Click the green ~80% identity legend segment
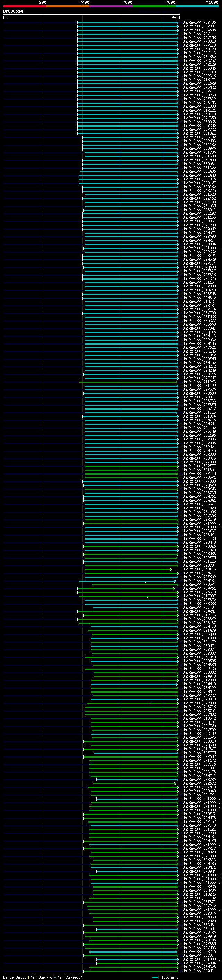This screenshot has width=222, height=980. pos(154,6)
